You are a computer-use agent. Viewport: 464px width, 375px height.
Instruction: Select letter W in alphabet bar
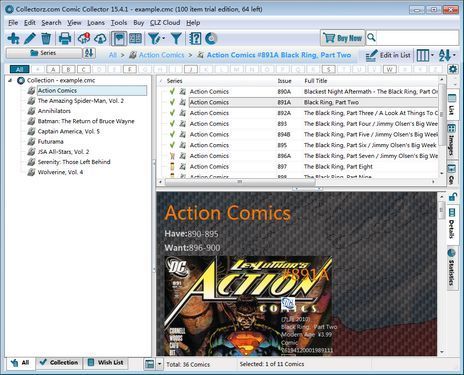[389, 69]
